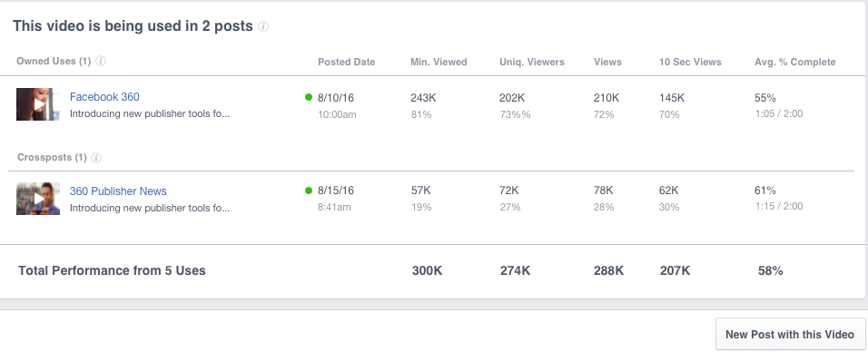Click the 10 Sec Views column header

[x=690, y=62]
